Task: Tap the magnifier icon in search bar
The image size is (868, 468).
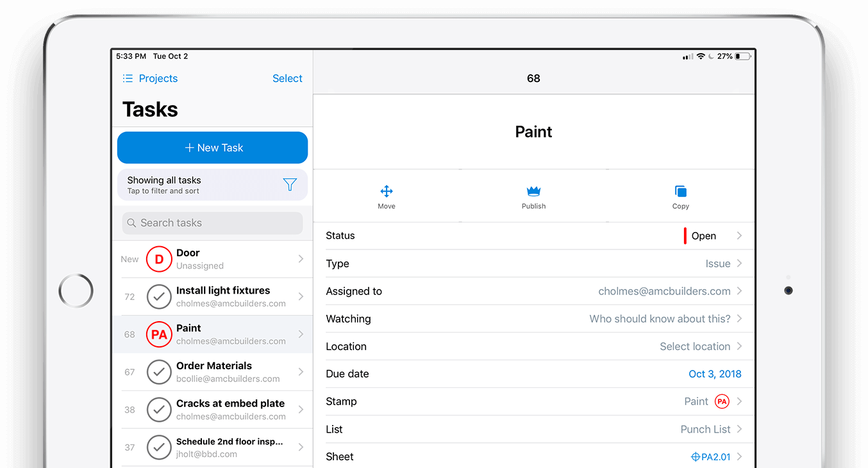Action: pos(131,222)
